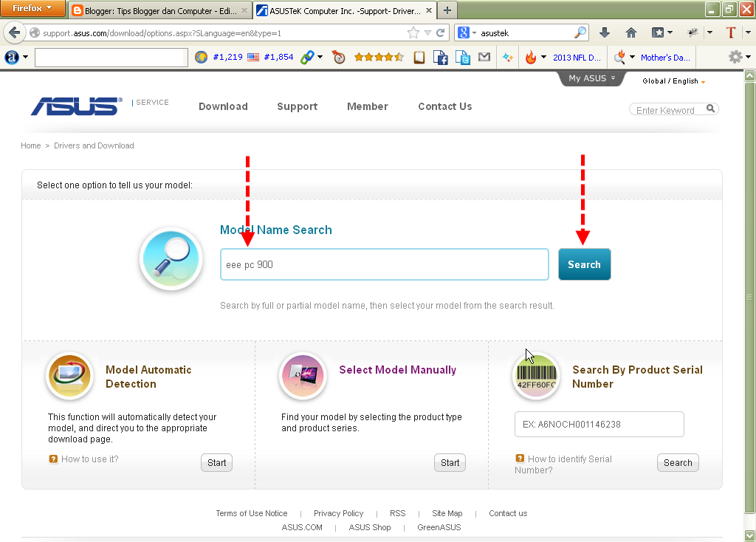The width and height of the screenshot is (756, 542).
Task: Share page via Facebook toolbar icon
Action: pyautogui.click(x=441, y=58)
